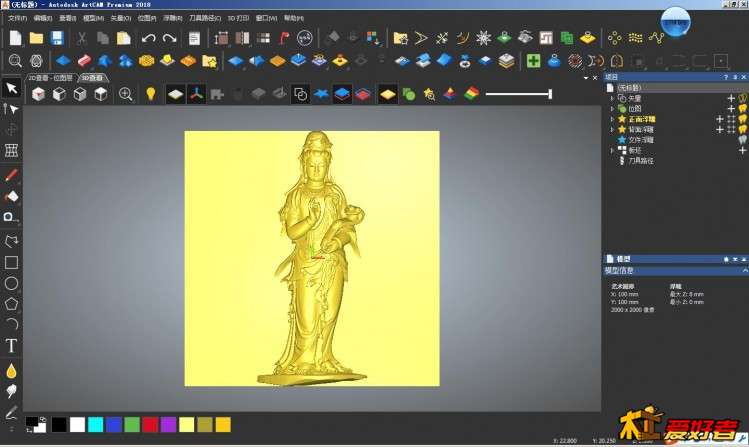Select the Circle drawing tool
Image resolution: width=749 pixels, height=447 pixels.
(x=11, y=283)
